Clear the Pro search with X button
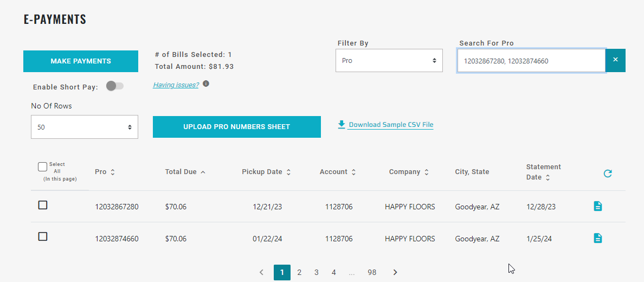The height and width of the screenshot is (282, 644). (x=615, y=60)
